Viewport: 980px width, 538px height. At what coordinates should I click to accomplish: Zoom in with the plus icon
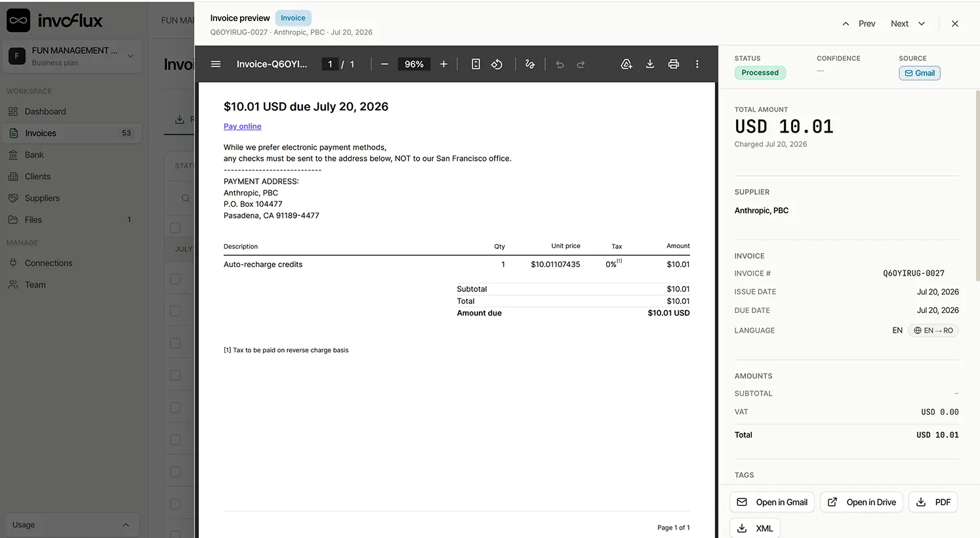pos(443,64)
